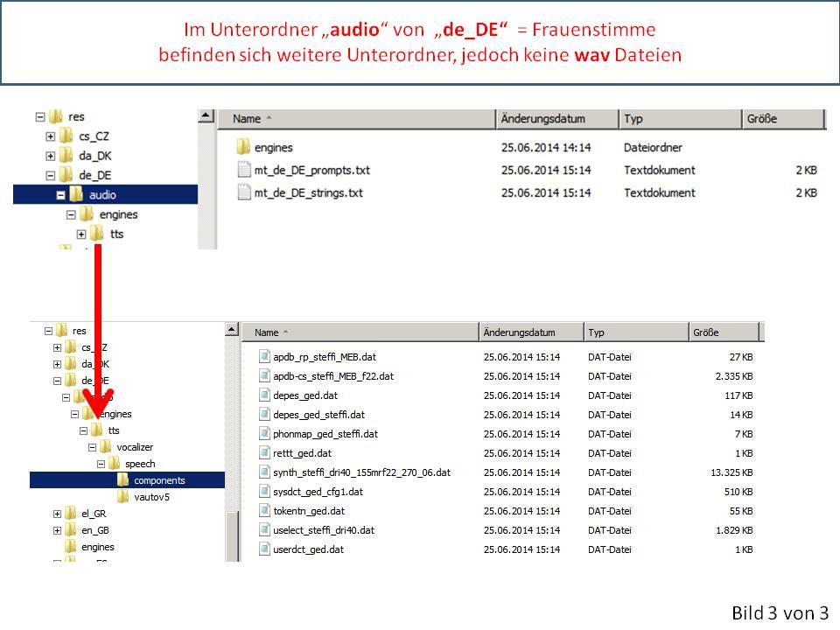Click the mt_de_DE_prompts.txt file icon
840x630 pixels.
click(244, 170)
